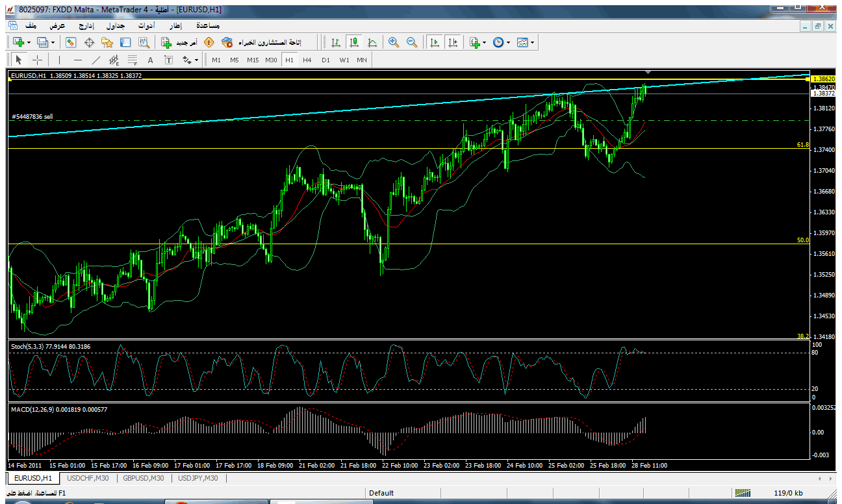The width and height of the screenshot is (842, 504).
Task: Open the indicators list icon
Action: pyautogui.click(x=475, y=42)
